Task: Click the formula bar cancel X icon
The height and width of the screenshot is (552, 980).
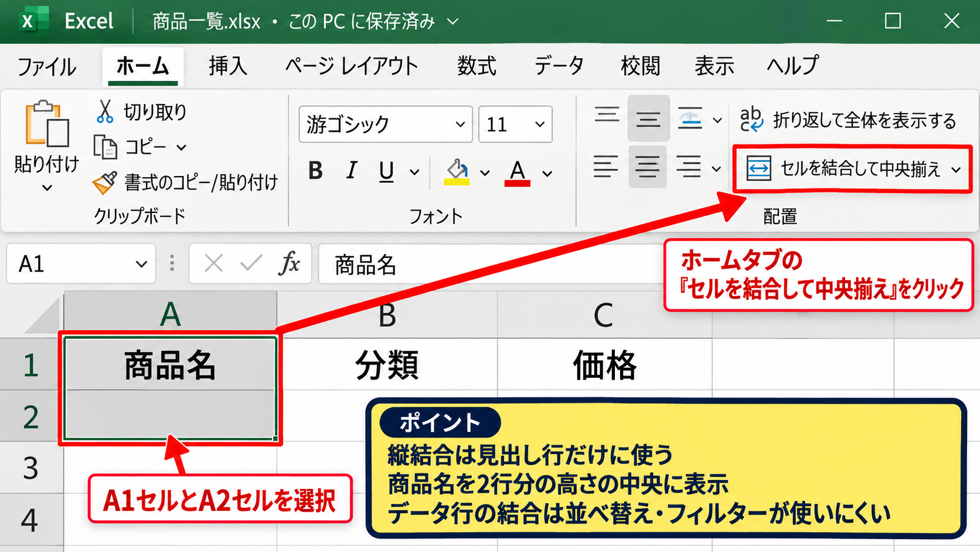Action: pyautogui.click(x=214, y=263)
